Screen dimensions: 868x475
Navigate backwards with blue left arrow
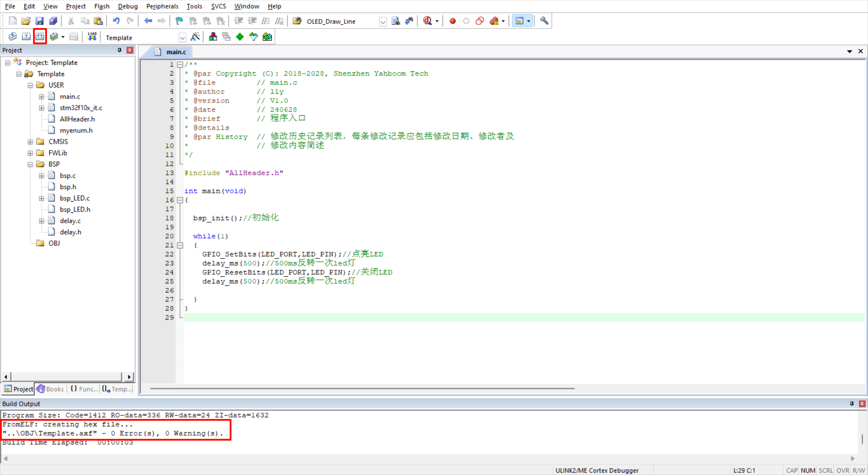pos(148,21)
